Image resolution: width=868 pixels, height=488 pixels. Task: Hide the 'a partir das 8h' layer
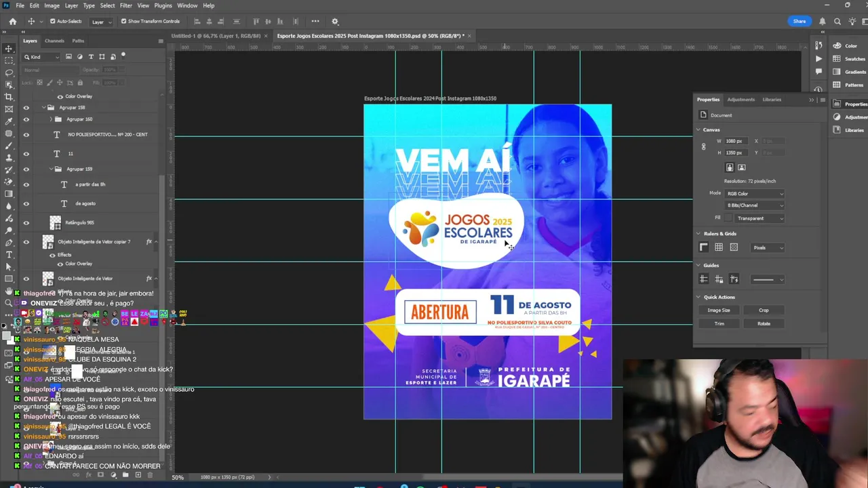point(26,184)
